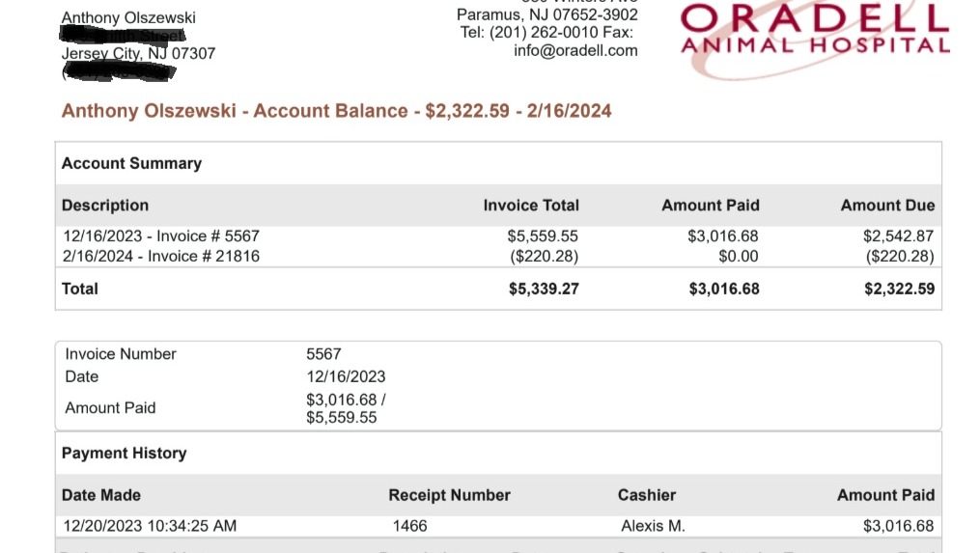Click the Account Summary section header
The image size is (980, 553).
point(131,163)
